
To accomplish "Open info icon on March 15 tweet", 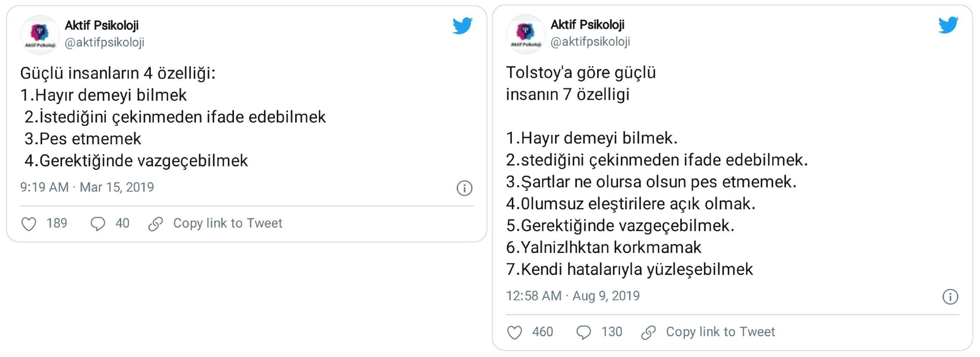I will (x=464, y=188).
